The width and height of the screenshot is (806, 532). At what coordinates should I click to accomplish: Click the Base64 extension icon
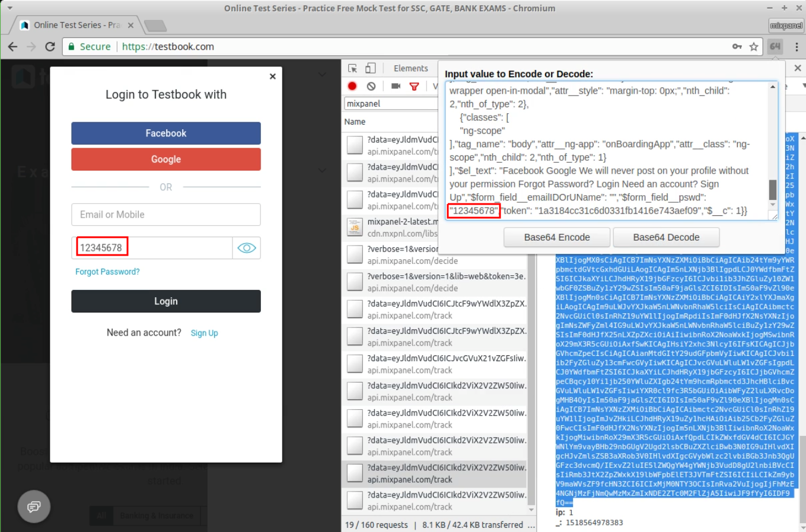pos(775,46)
